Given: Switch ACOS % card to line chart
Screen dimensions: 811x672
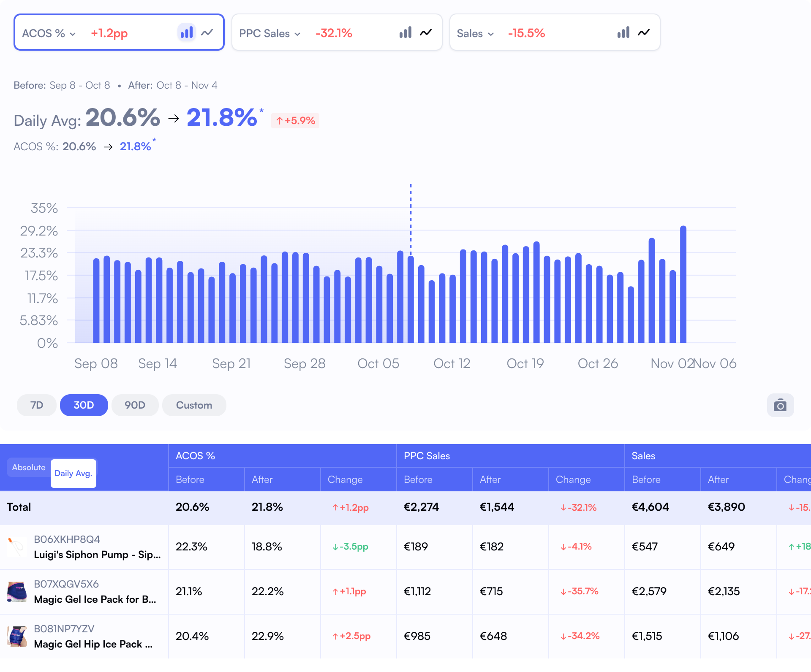Looking at the screenshot, I should coord(207,33).
